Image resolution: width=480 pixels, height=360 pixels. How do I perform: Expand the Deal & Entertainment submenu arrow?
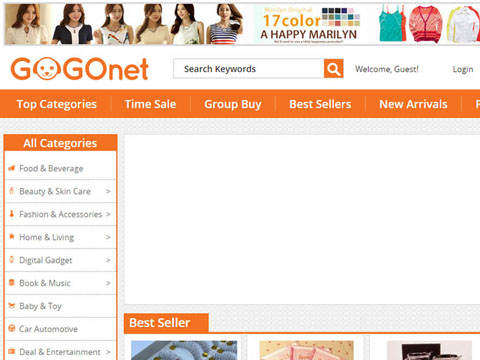(x=108, y=352)
